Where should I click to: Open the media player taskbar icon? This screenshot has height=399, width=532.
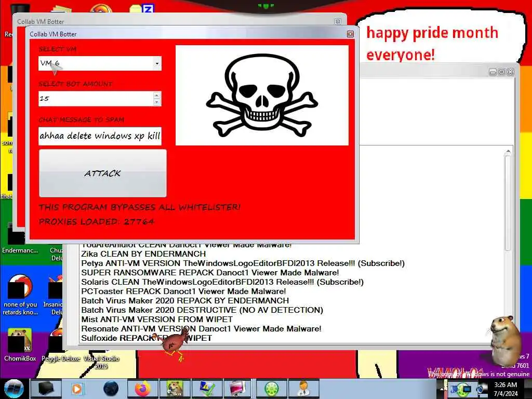click(77, 389)
